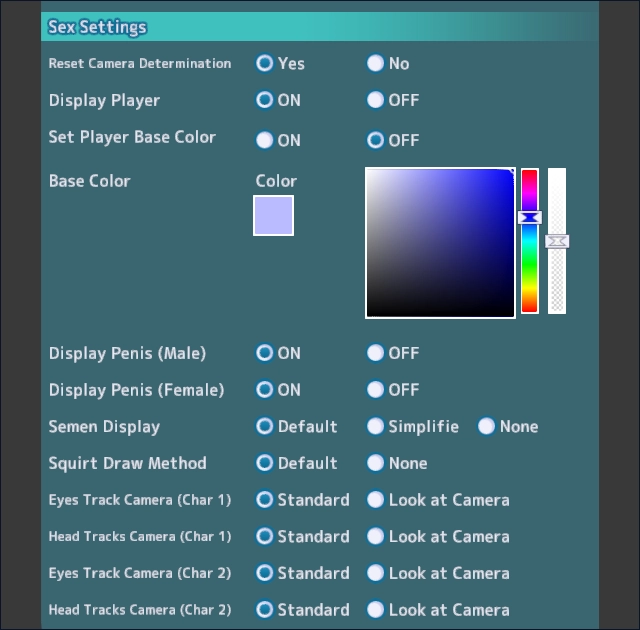The image size is (640, 630).
Task: Enable Set Player Base Color ON
Action: (264, 140)
